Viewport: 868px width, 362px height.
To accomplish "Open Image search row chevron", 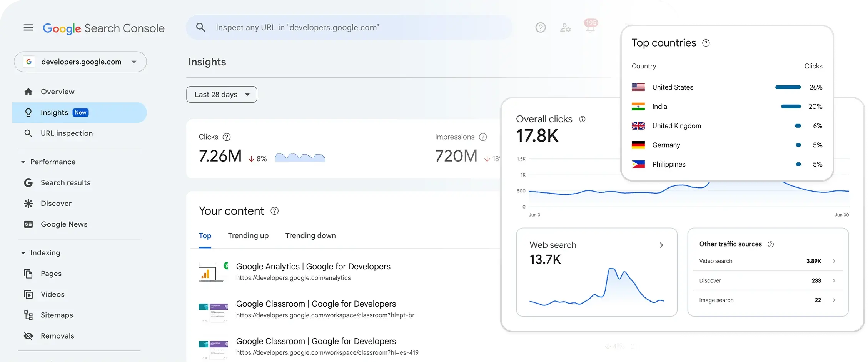I will 833,300.
